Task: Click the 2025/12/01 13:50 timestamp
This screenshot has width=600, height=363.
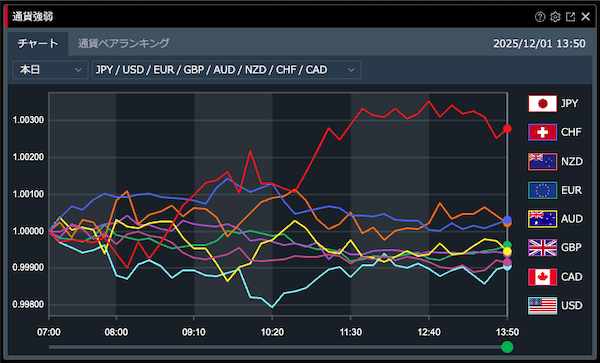Action: 539,44
